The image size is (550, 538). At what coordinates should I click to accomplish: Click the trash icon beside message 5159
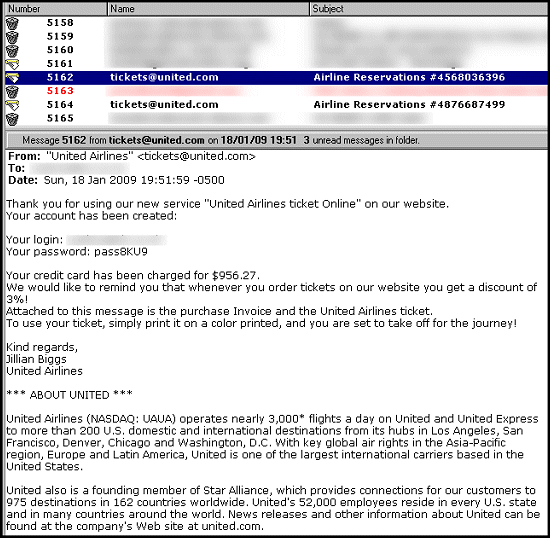(12, 37)
